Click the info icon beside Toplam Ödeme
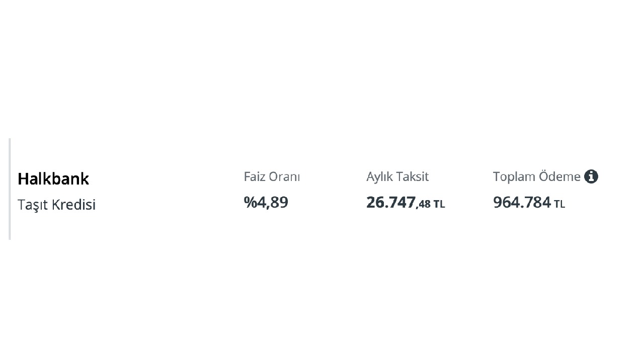The width and height of the screenshot is (644, 362). pos(591,176)
